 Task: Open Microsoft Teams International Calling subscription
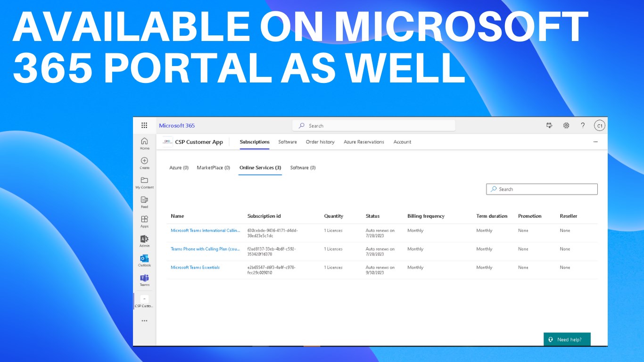pyautogui.click(x=206, y=230)
